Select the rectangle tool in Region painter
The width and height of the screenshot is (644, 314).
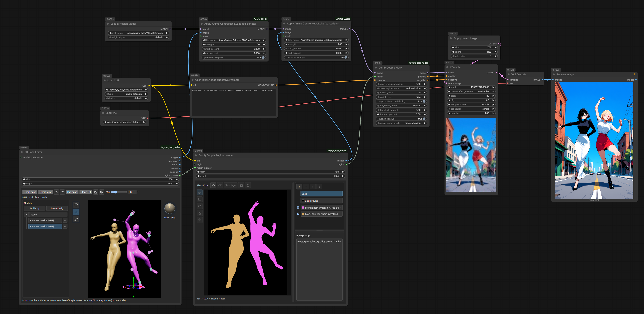[199, 200]
